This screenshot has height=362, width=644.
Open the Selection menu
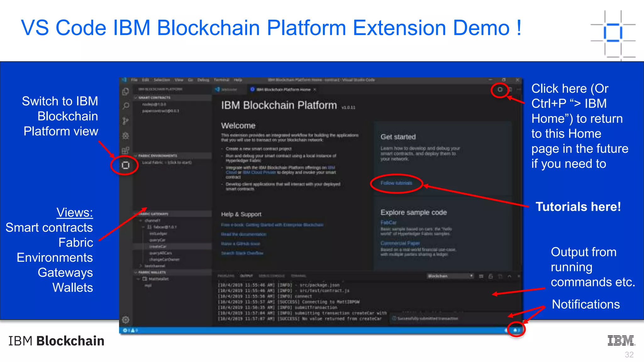pos(162,80)
